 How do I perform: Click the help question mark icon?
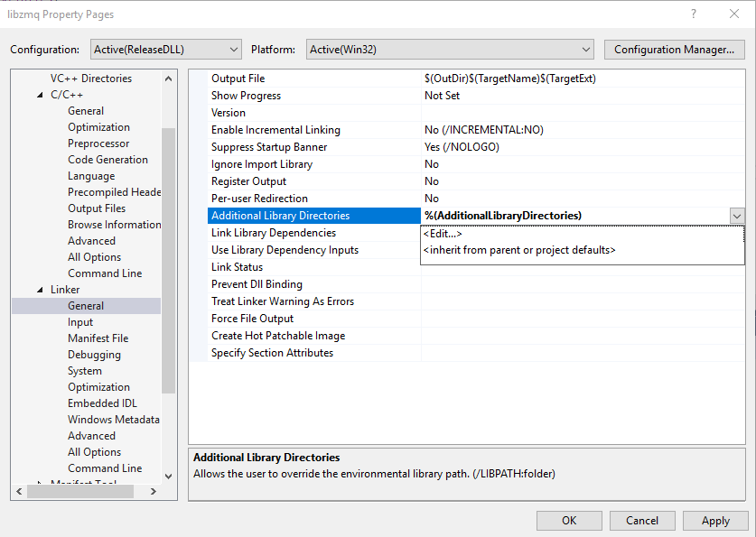pyautogui.click(x=693, y=14)
